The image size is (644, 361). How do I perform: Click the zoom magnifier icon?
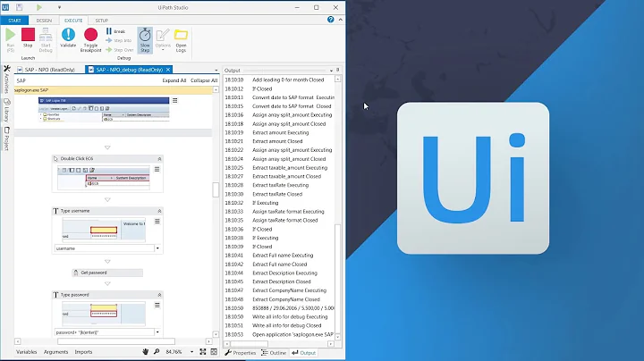click(157, 352)
